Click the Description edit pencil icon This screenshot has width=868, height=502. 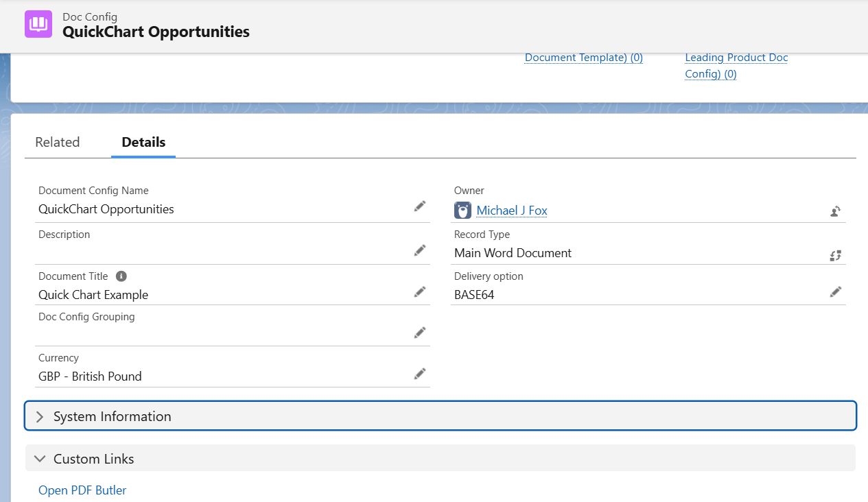coord(420,250)
